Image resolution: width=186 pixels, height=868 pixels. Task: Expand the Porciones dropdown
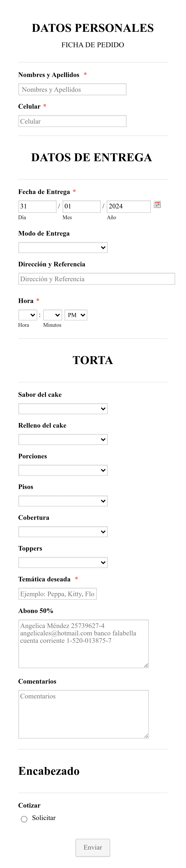click(63, 470)
